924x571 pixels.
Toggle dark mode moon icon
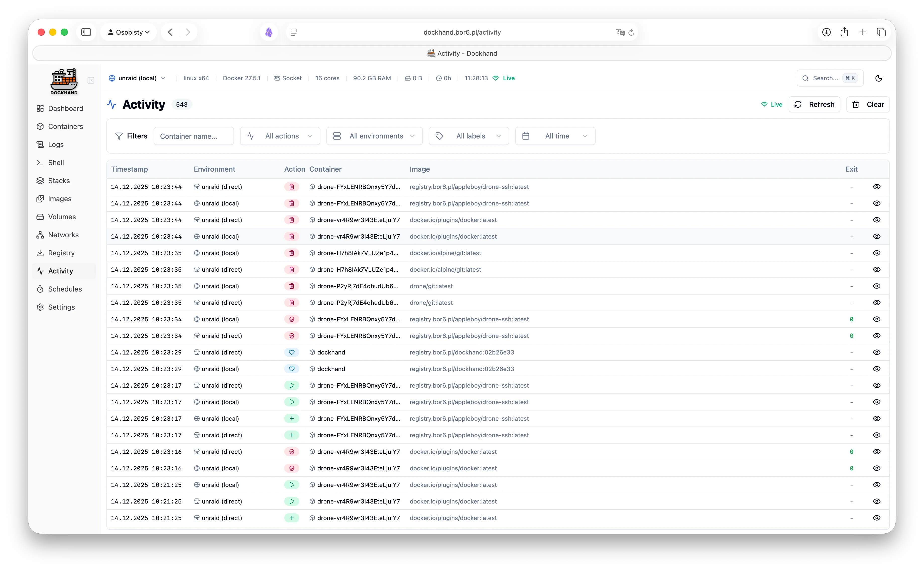(879, 78)
